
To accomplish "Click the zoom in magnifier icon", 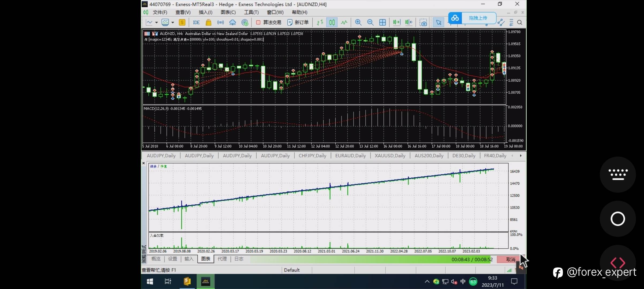I will tap(358, 22).
